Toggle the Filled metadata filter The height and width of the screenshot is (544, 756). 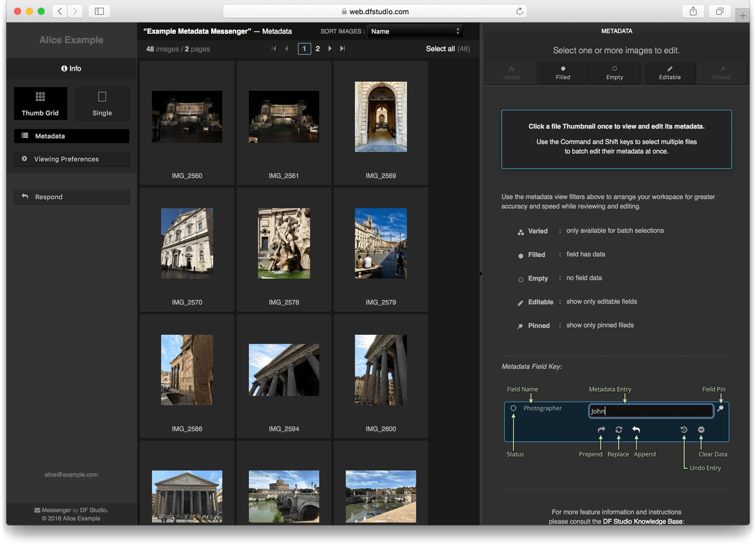tap(563, 73)
